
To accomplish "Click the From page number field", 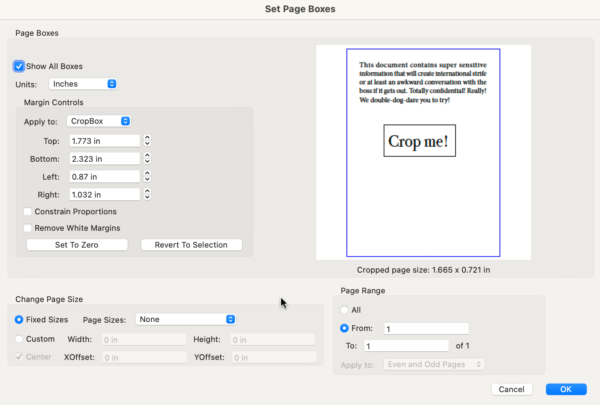I will click(x=426, y=328).
